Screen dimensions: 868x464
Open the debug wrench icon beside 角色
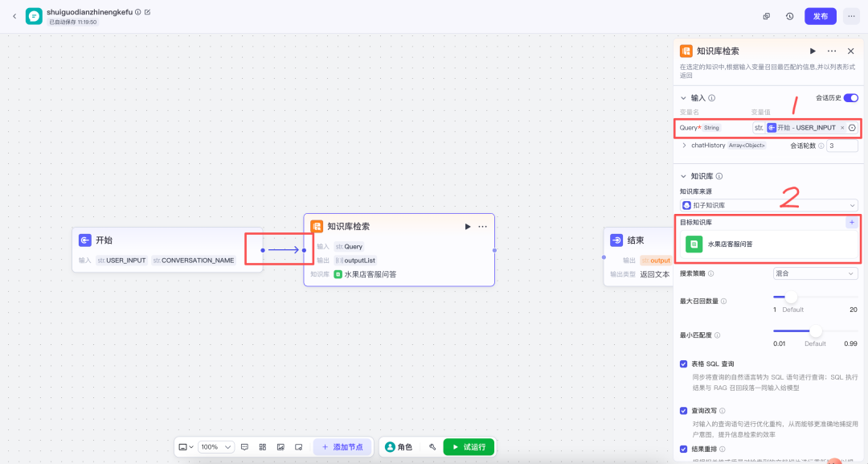[432, 447]
